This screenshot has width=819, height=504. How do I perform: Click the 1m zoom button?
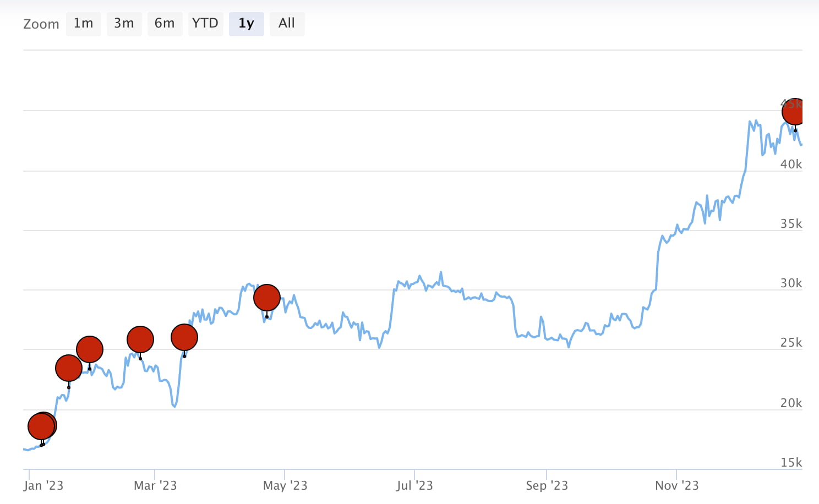83,24
